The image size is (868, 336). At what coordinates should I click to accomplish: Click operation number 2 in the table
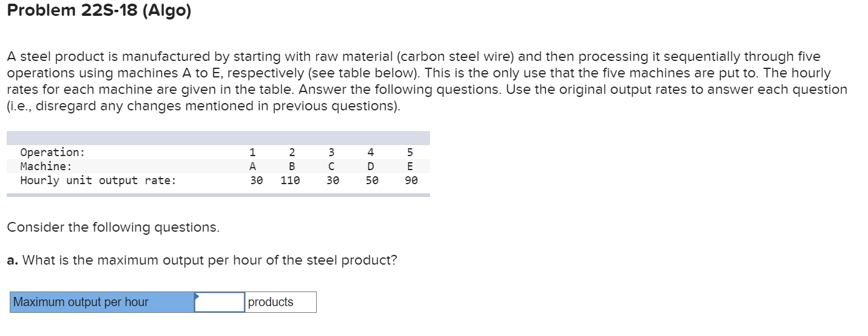tap(292, 152)
